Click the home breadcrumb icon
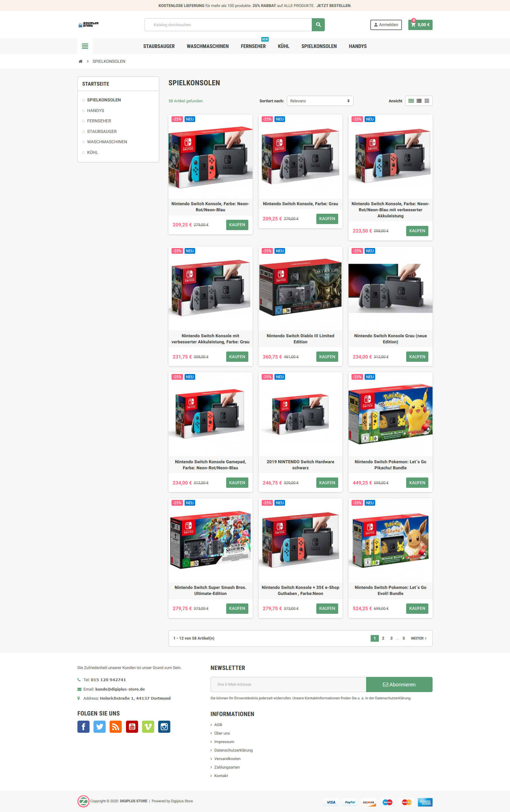The height and width of the screenshot is (812, 510). [x=81, y=61]
